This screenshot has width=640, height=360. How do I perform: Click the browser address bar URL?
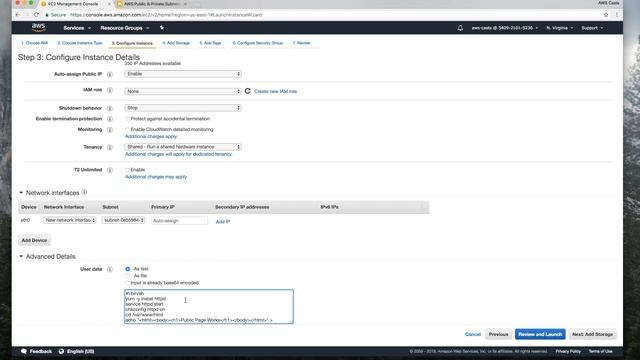166,15
